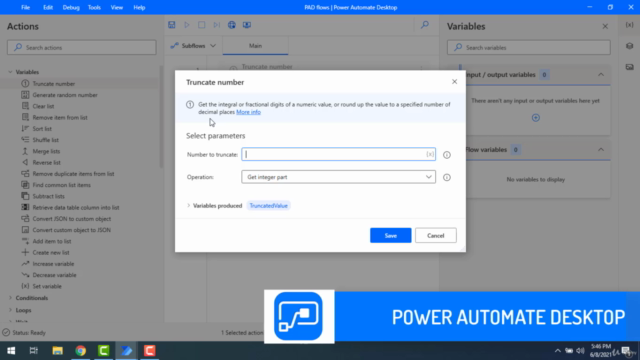Open the Debug menu

pos(71,7)
